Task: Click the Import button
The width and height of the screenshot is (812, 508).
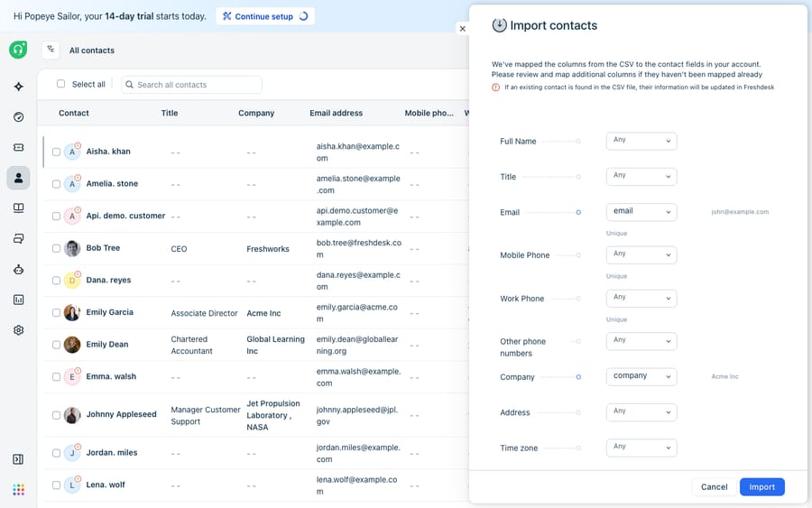Action: [x=761, y=486]
